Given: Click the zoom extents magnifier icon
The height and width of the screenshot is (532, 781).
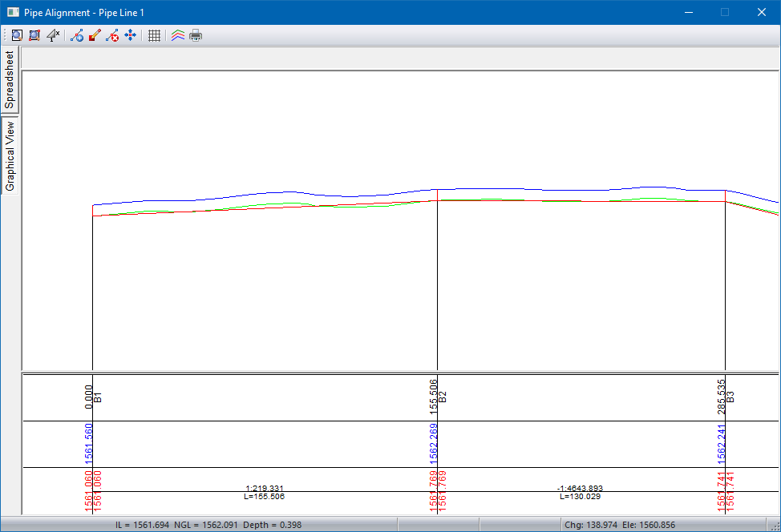Looking at the screenshot, I should (16, 35).
